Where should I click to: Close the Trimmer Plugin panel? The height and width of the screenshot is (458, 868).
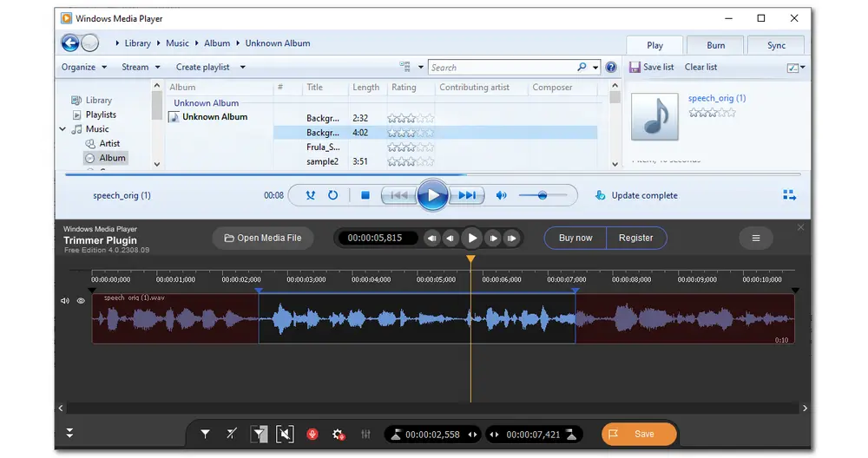[x=800, y=227]
